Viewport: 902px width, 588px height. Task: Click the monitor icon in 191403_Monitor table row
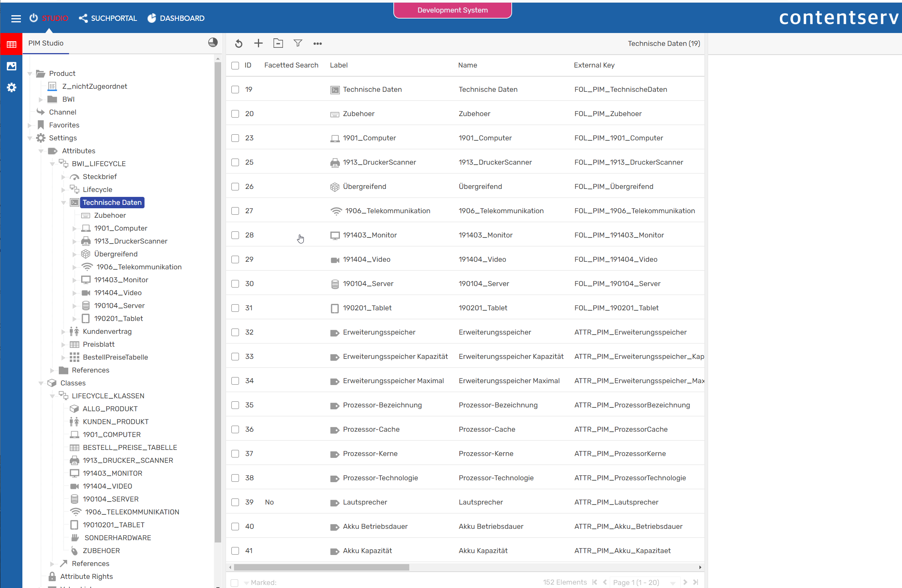[x=335, y=236]
